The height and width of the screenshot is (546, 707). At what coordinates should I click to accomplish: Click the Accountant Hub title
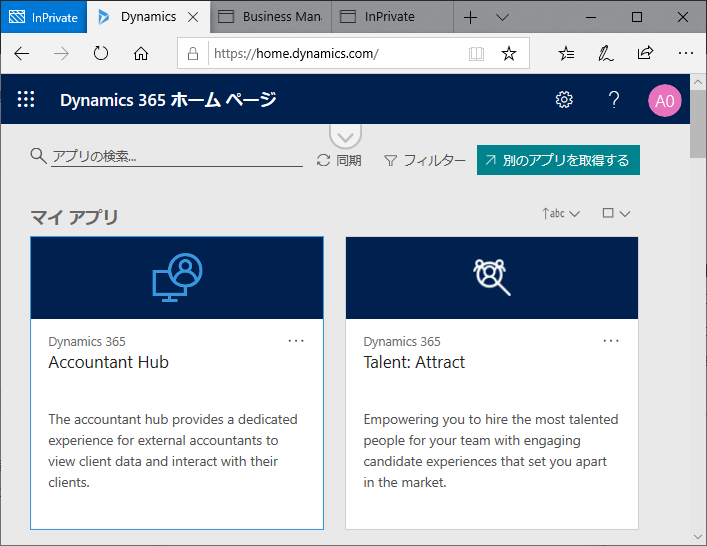[109, 362]
